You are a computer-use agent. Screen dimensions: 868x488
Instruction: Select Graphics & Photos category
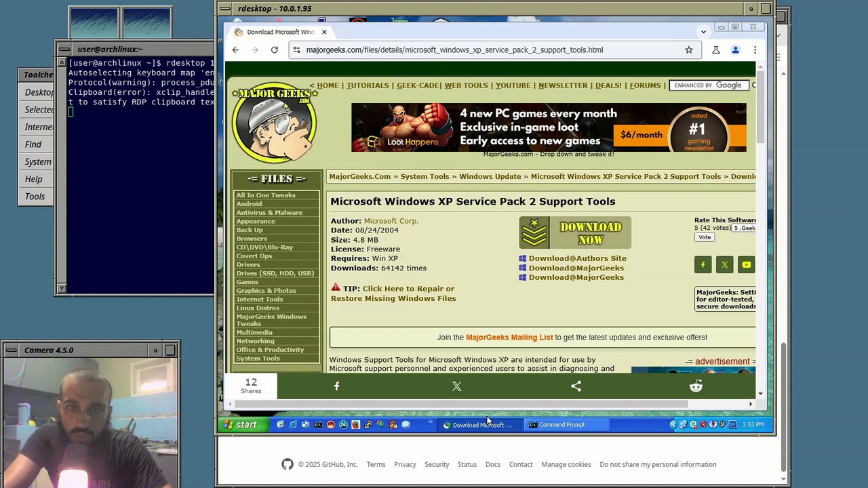[266, 291]
